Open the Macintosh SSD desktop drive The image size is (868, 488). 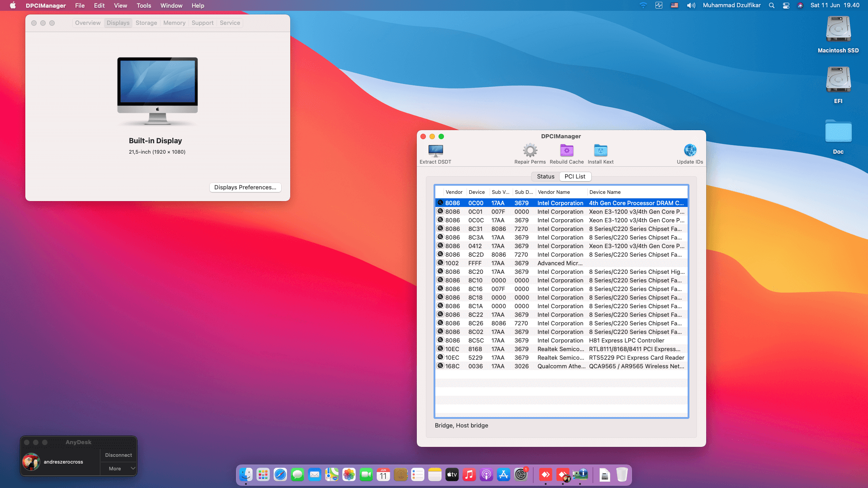pyautogui.click(x=838, y=30)
